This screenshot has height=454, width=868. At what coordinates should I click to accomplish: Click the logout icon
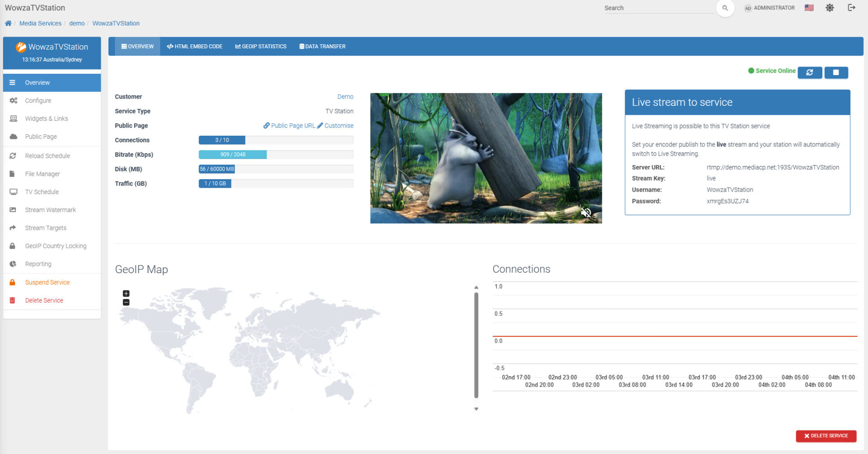[851, 8]
